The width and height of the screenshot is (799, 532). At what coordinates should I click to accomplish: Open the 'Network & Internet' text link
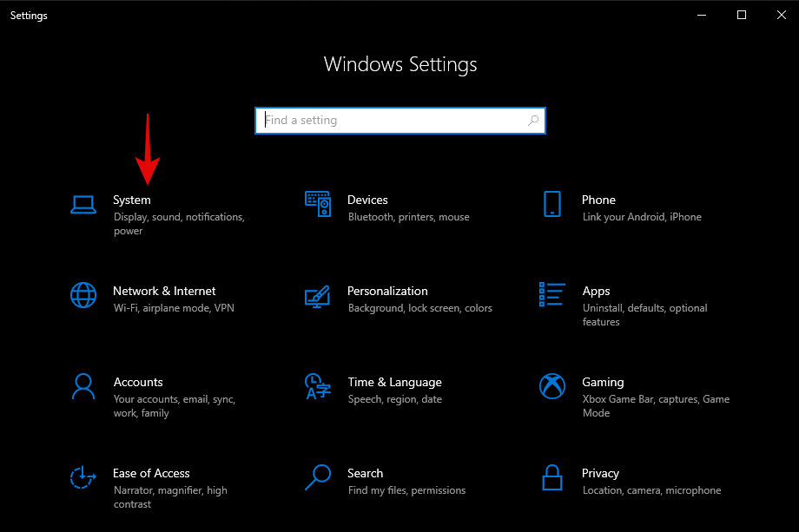click(x=164, y=291)
